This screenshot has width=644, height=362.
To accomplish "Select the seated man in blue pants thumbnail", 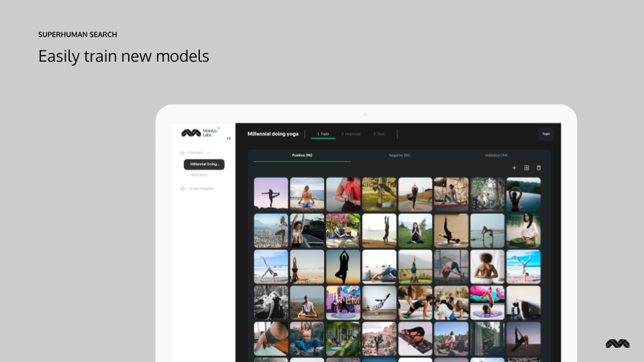I will click(307, 339).
